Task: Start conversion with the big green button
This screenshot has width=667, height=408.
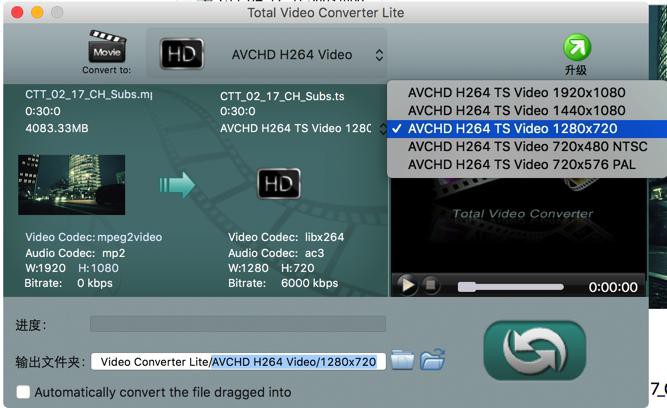Action: [535, 351]
